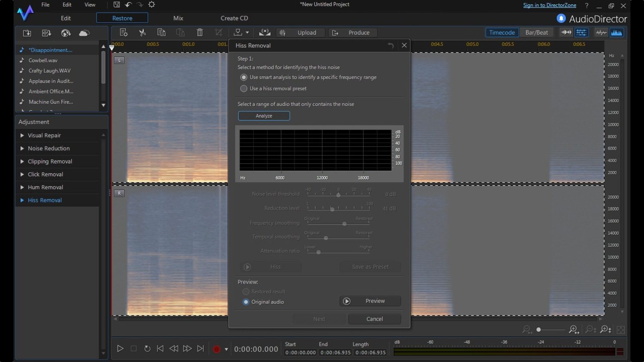
Task: Expand the Click Removal section
Action: click(22, 175)
